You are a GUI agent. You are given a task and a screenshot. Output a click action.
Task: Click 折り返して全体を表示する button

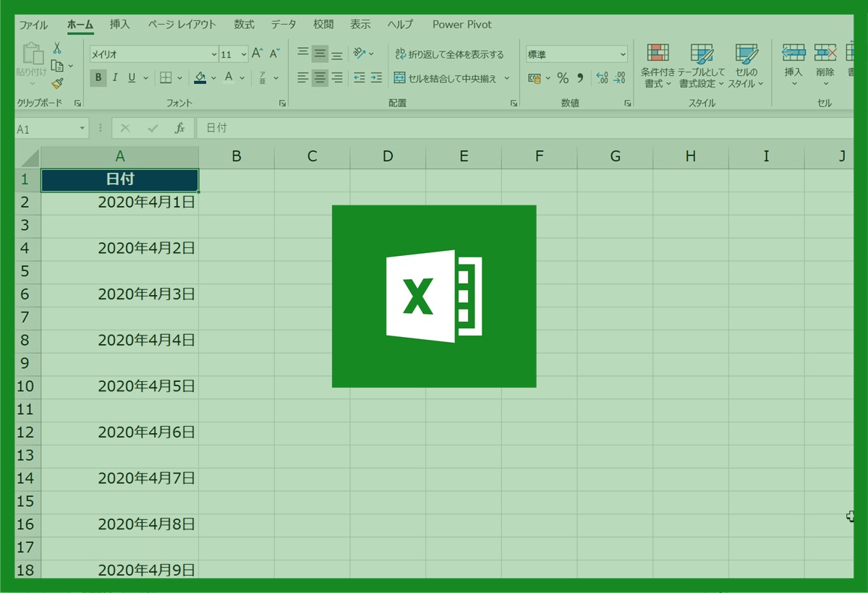pos(449,54)
